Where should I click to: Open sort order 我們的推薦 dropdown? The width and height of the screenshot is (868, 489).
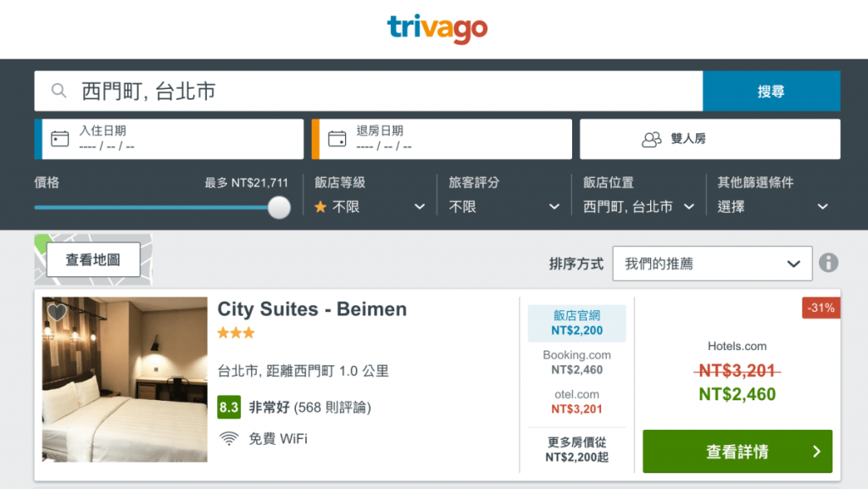click(x=712, y=264)
